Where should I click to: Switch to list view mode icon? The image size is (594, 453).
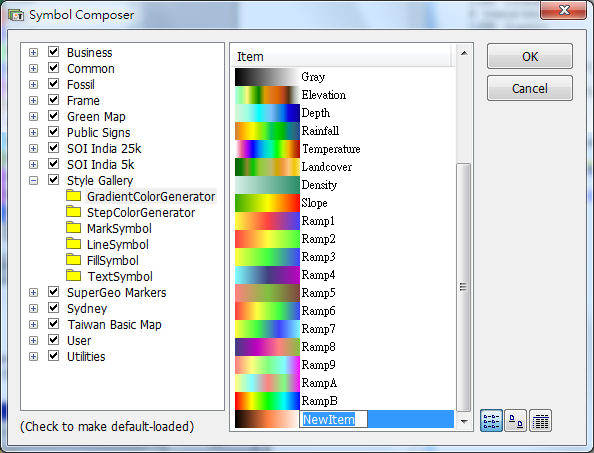[491, 421]
